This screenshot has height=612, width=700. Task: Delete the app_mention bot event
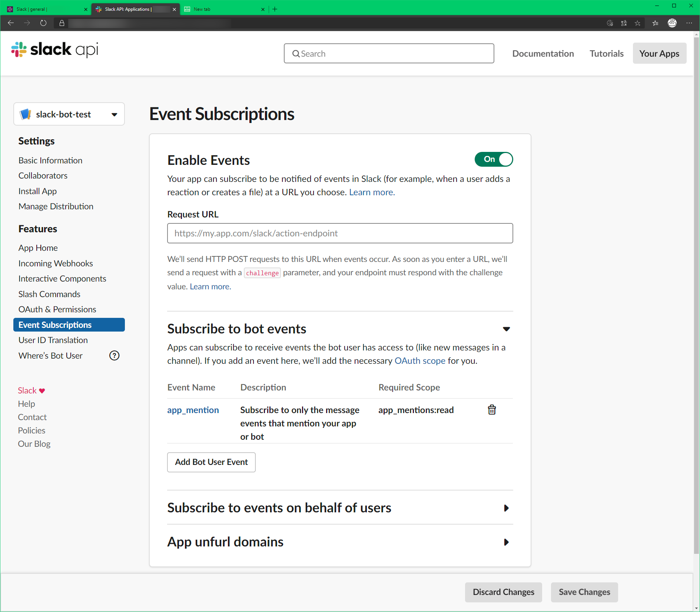pos(491,410)
